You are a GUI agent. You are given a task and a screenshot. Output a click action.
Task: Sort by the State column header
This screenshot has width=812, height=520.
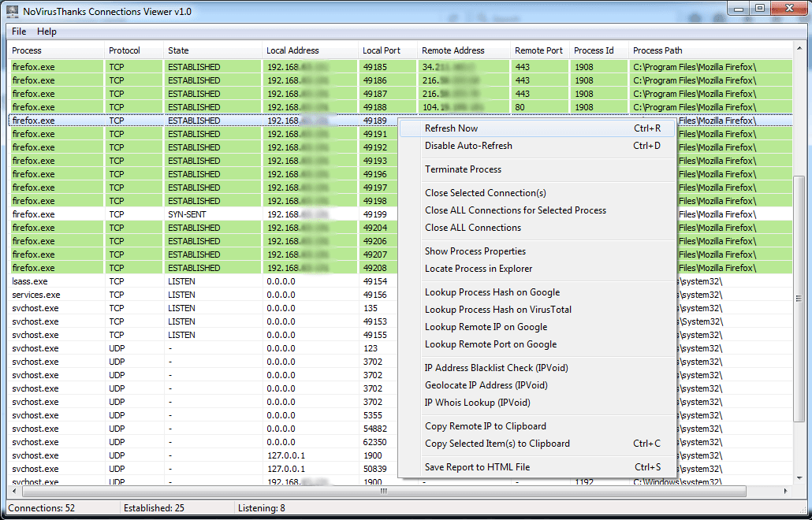tap(213, 50)
